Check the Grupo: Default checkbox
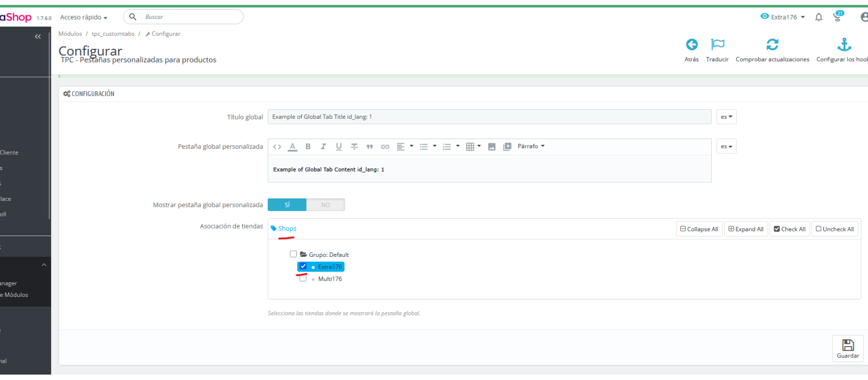This screenshot has width=868, height=380. click(x=293, y=254)
